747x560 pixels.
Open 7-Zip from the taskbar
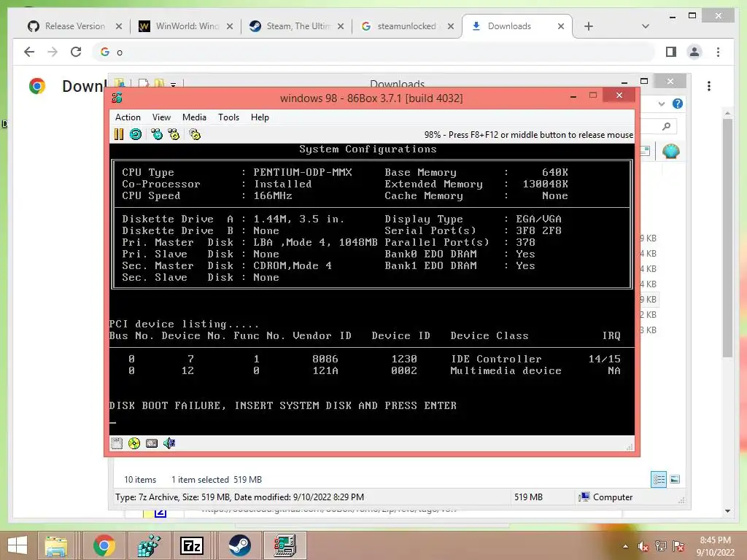coord(192,545)
